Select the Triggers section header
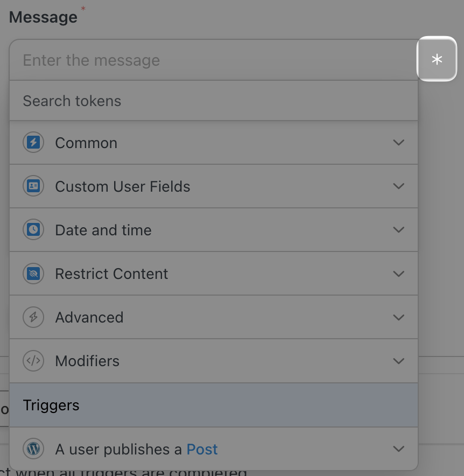 (x=51, y=405)
